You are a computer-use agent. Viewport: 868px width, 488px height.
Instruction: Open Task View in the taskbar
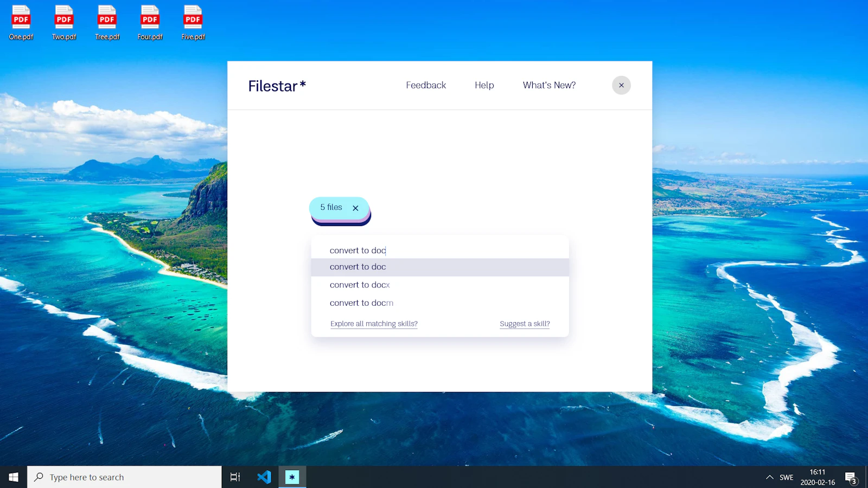coord(235,477)
